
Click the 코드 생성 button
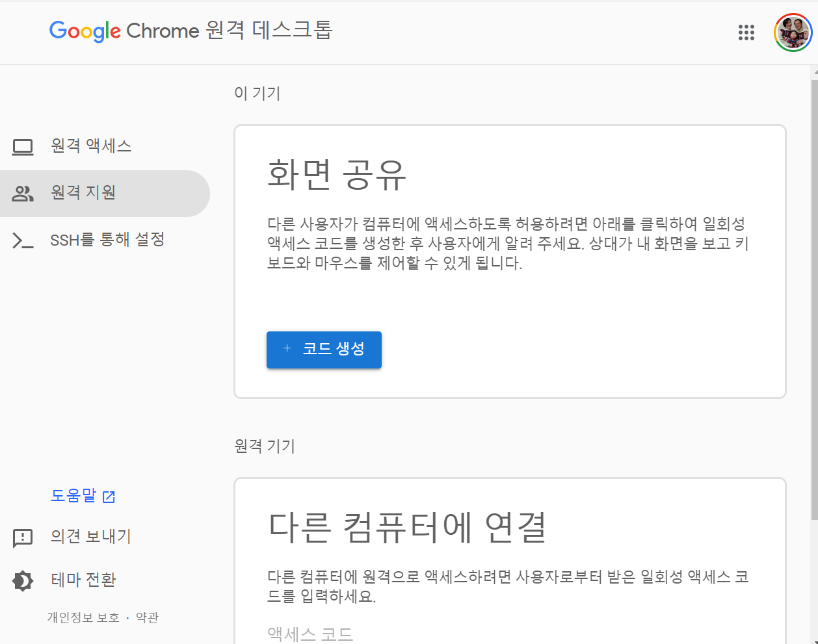coord(324,350)
